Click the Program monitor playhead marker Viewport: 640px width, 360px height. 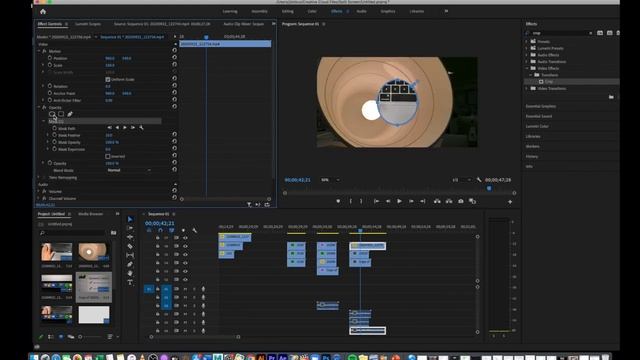pyautogui.click(x=489, y=188)
